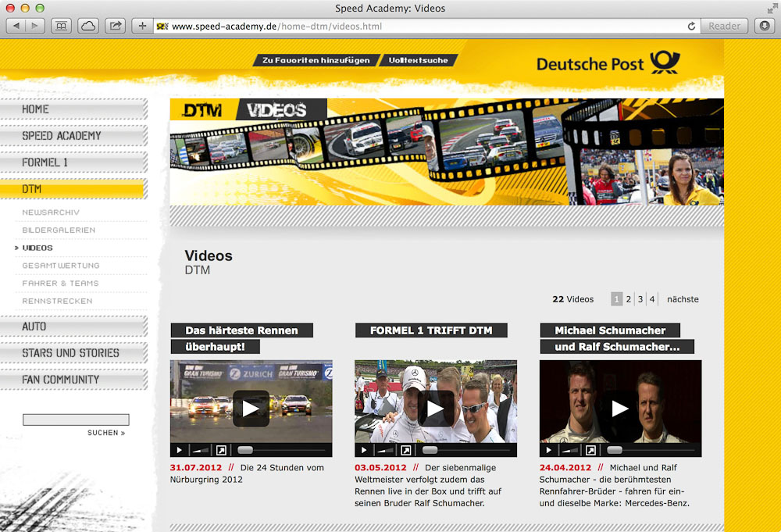
Task: Click the date 03.05.2012
Action: (380, 468)
